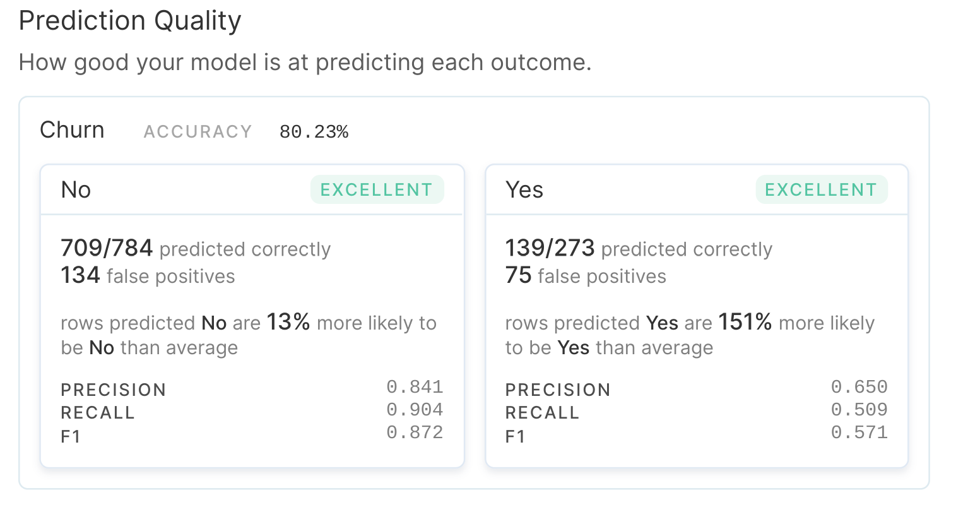980x507 pixels.
Task: Select the No outcome card title
Action: click(76, 190)
